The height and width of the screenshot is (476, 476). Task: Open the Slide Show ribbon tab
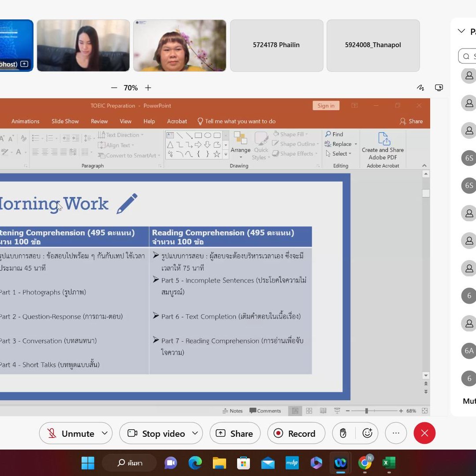[65, 121]
